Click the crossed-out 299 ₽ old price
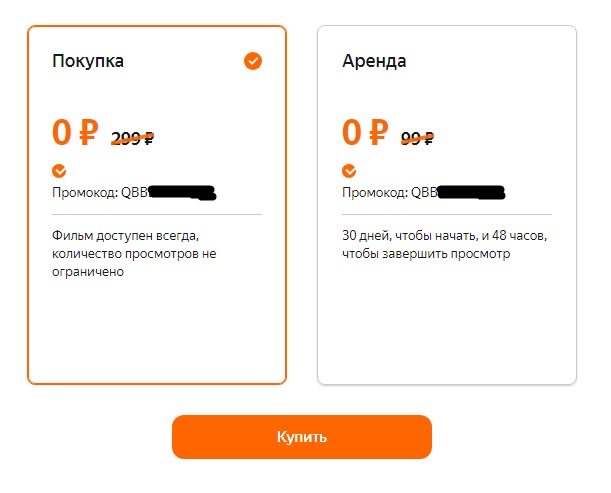Screen dimensions: 611x493 pos(132,139)
